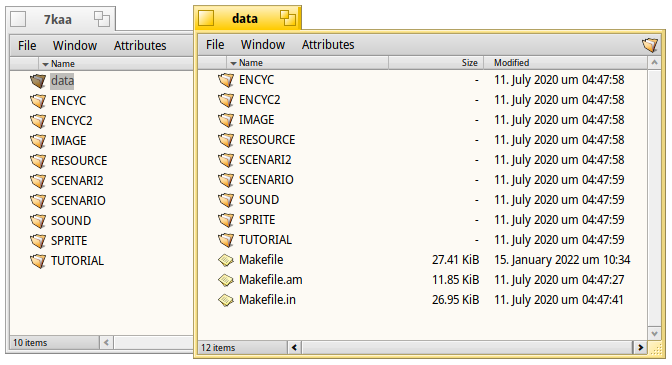The height and width of the screenshot is (365, 672).
Task: Click the '11.85 KiB' size value
Action: point(455,280)
